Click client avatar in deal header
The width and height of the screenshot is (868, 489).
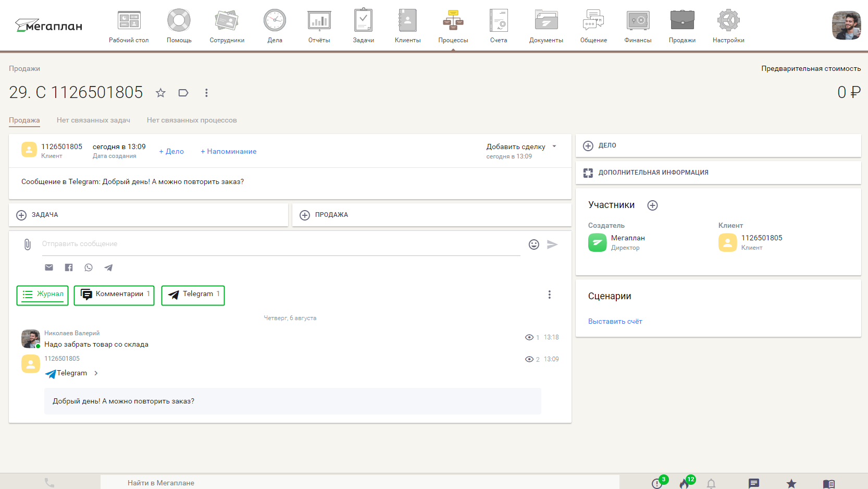pos(29,150)
